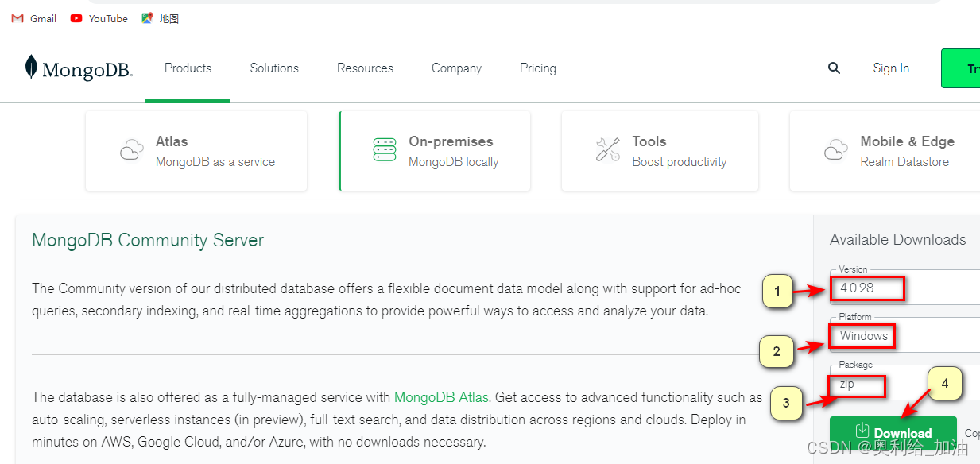
Task: Click the Sign In link
Action: 891,68
